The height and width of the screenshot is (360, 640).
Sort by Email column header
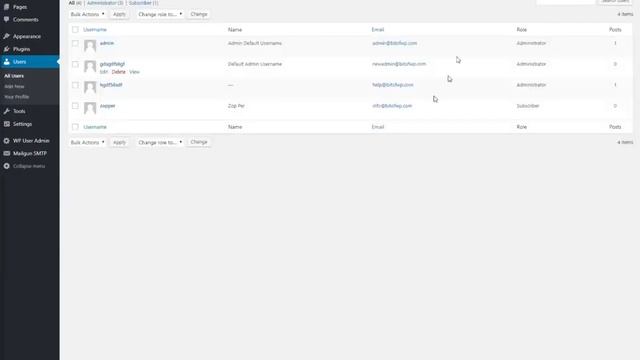(378, 30)
